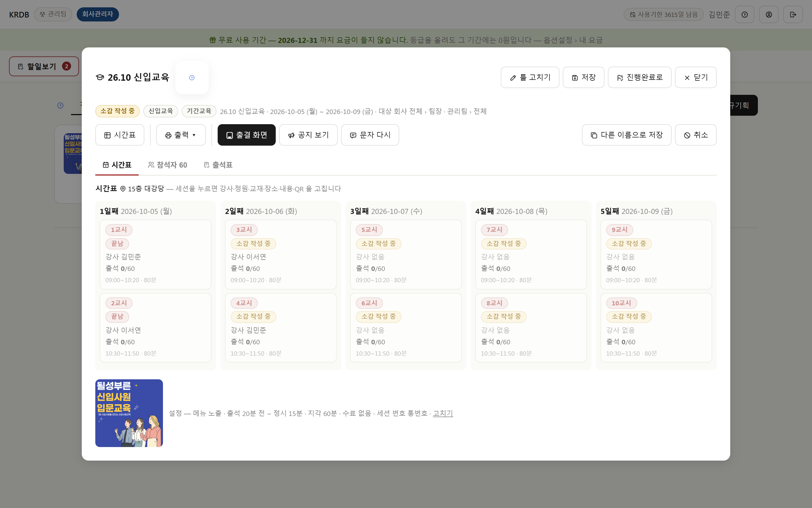Viewport: 812px width, 508px height.
Task: Click the 신입교육 category tag
Action: click(x=160, y=111)
